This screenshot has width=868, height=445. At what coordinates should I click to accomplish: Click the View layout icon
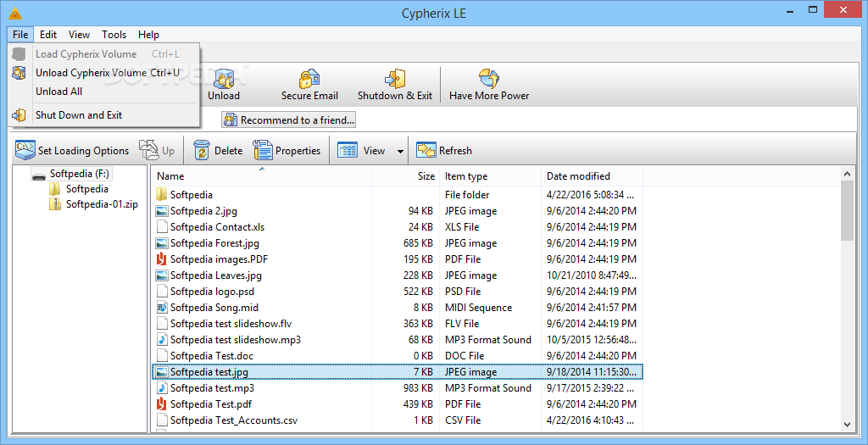click(348, 151)
